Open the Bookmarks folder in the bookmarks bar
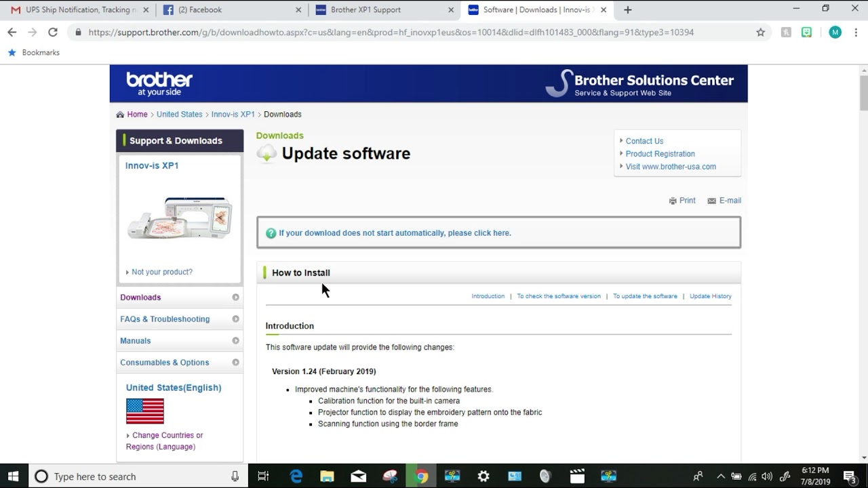868x488 pixels. pos(34,52)
